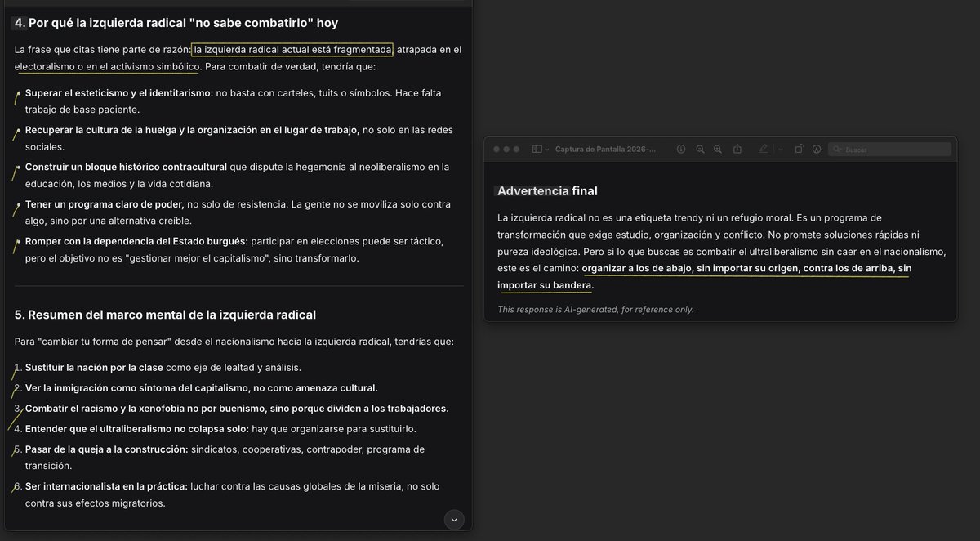Click the 'This response is AI-generated' notice
Screen dimensions: 980x541
(595, 309)
